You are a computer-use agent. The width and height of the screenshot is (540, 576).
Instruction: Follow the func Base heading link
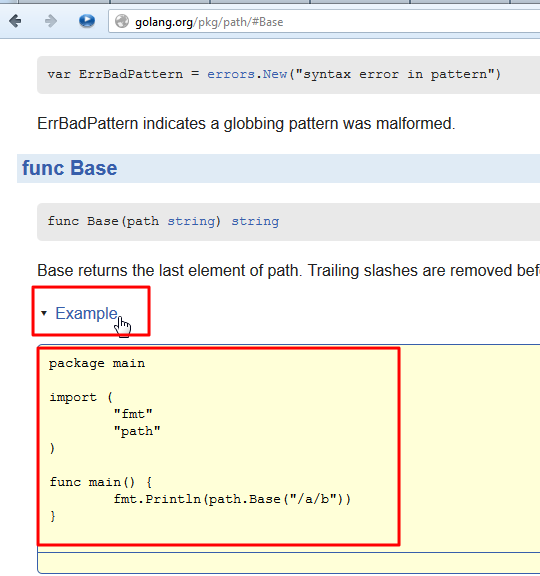[x=70, y=168]
